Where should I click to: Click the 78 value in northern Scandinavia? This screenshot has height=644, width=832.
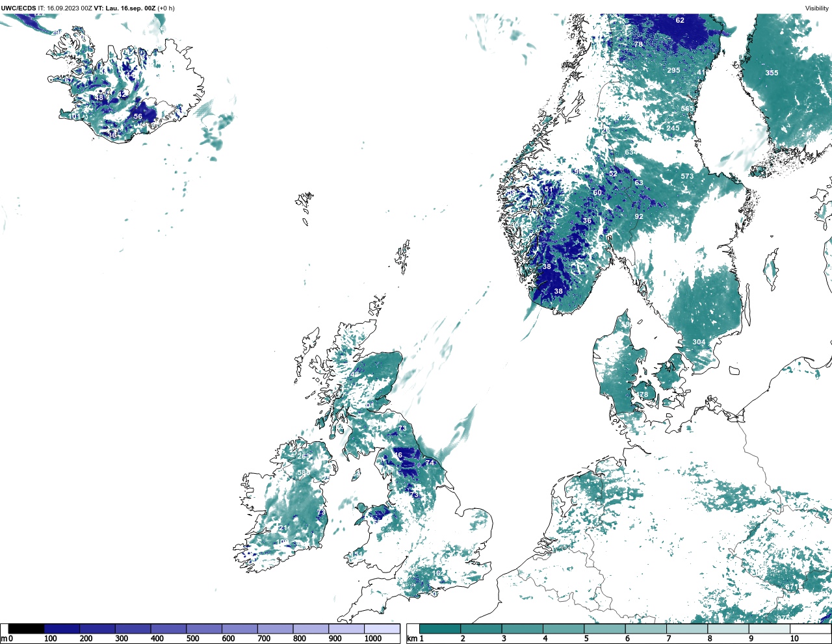(x=638, y=45)
